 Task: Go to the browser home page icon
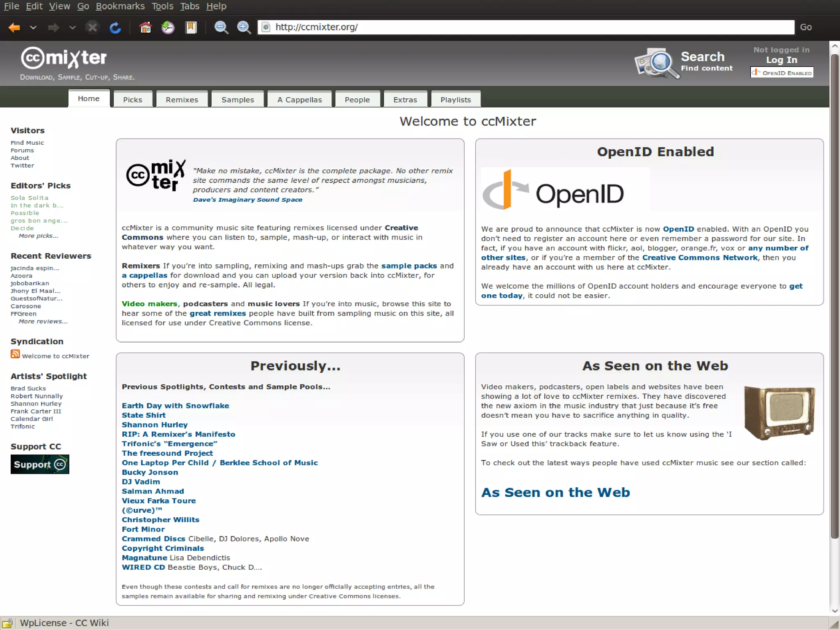point(145,27)
